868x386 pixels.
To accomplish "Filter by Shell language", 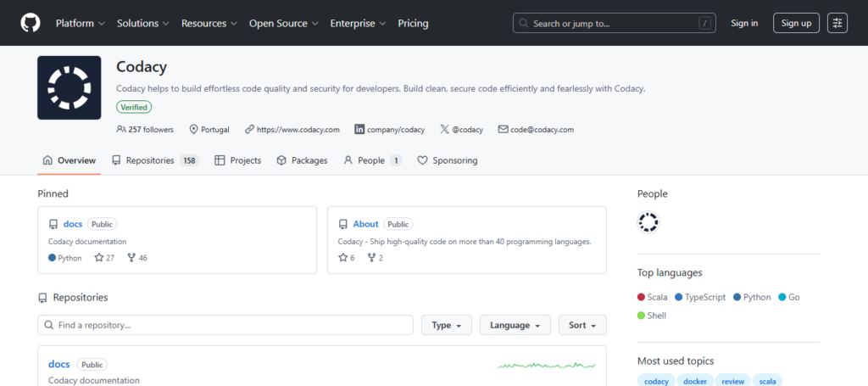I will (652, 316).
